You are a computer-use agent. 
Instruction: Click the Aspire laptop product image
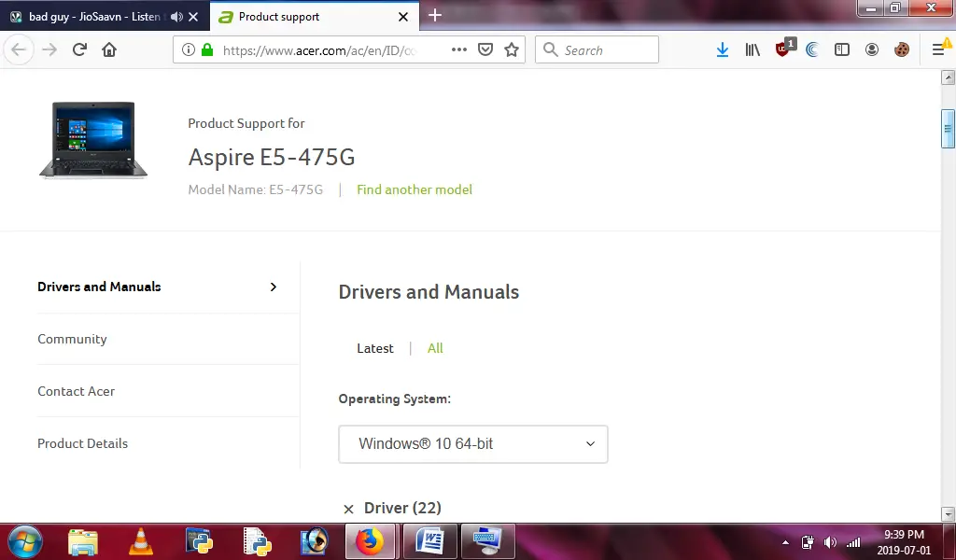point(93,140)
